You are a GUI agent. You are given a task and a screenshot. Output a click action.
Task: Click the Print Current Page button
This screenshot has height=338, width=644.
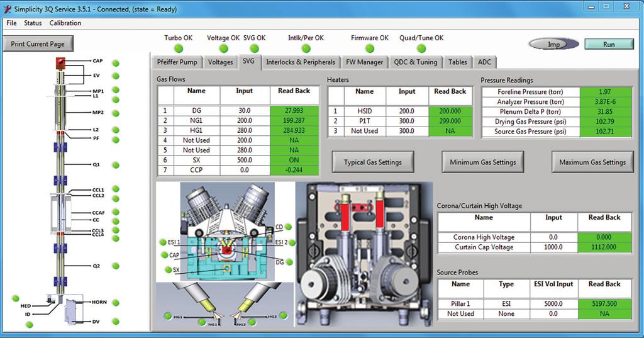38,43
